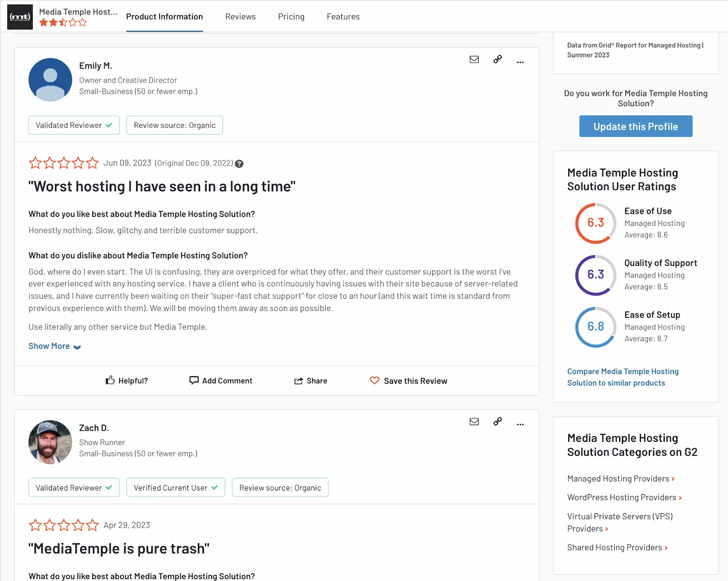Email Emily M.'s review via envelope icon
728x581 pixels.
pos(474,60)
